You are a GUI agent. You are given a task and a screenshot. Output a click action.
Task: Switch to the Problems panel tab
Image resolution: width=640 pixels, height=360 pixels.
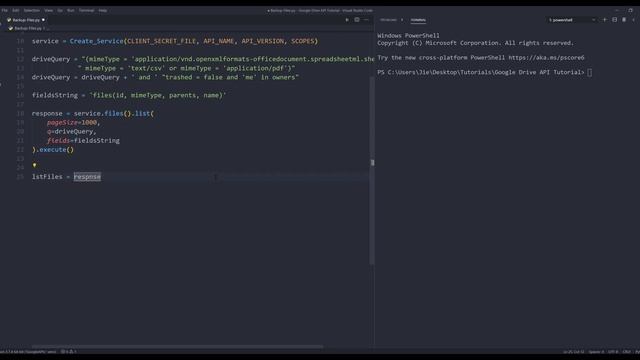tap(388, 20)
